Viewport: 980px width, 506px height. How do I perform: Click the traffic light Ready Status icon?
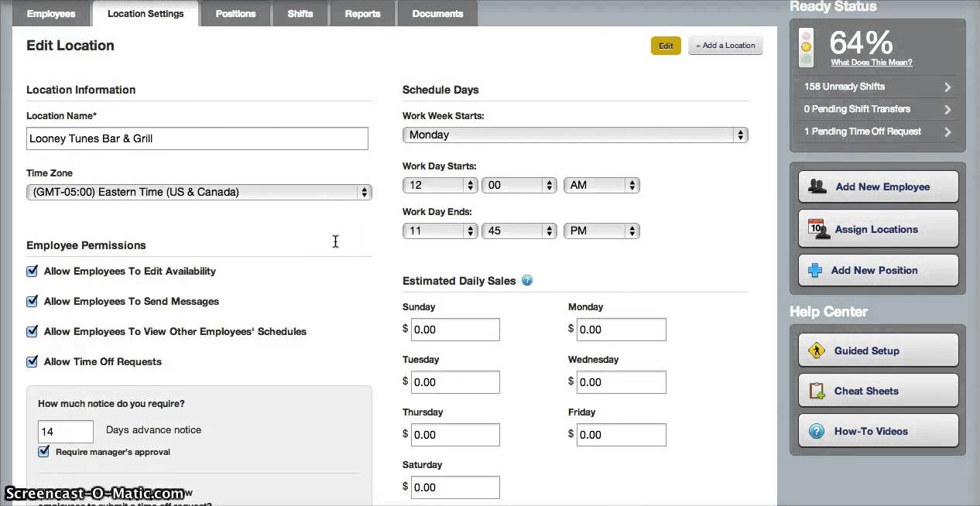point(807,47)
